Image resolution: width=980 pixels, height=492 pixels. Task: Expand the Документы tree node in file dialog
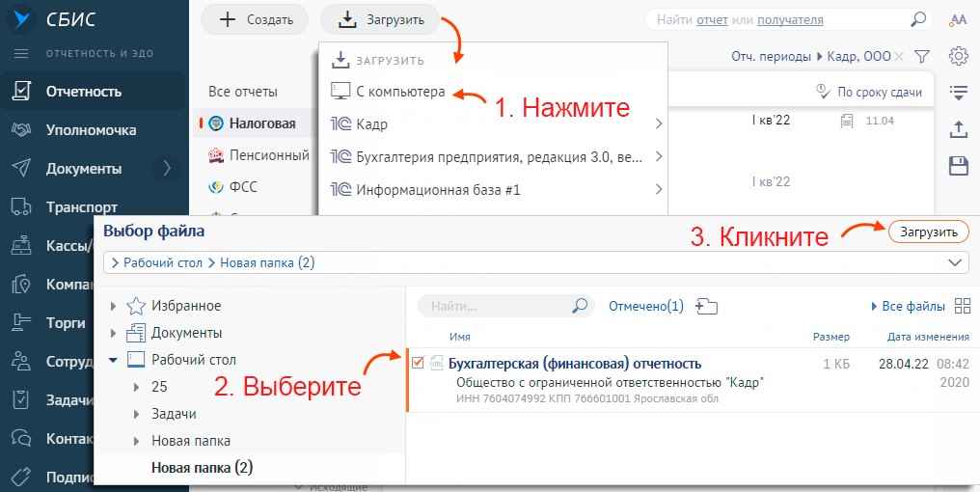pos(113,333)
